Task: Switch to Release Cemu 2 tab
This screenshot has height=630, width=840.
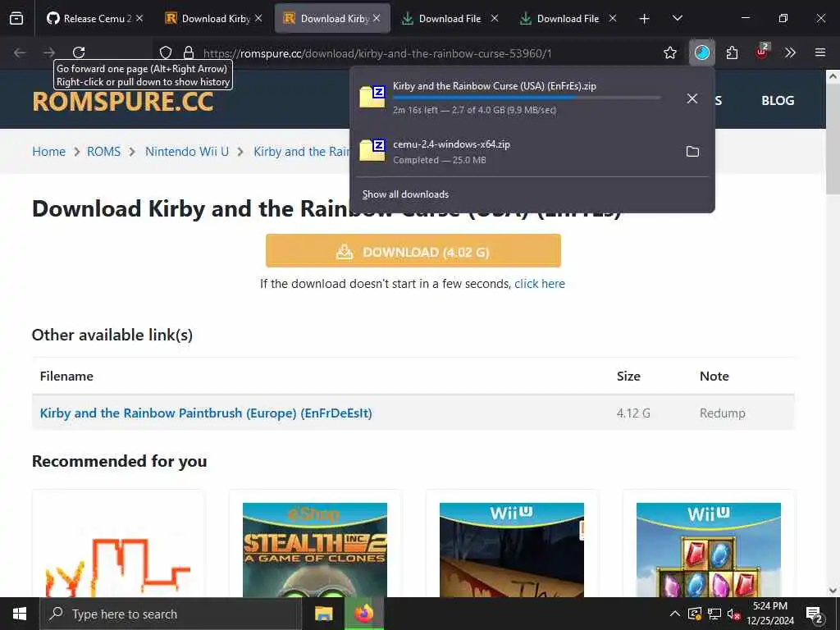Action: [x=91, y=18]
